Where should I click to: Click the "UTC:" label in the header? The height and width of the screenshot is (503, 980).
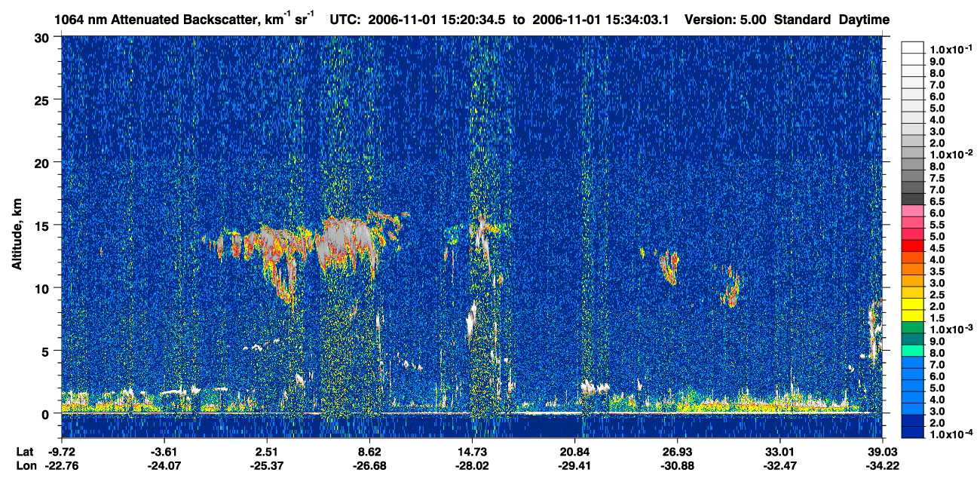coord(347,20)
